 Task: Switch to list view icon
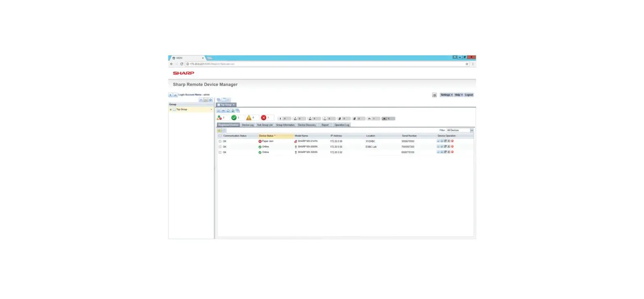point(219,130)
